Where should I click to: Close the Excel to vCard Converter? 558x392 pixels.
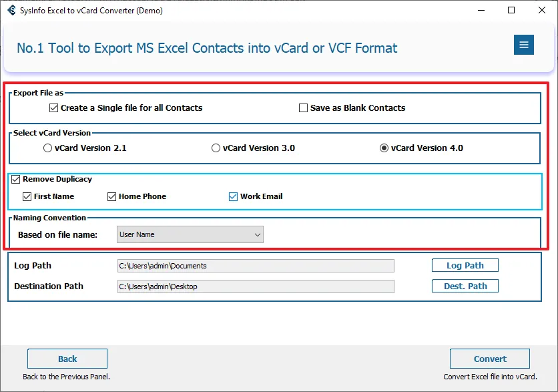(x=542, y=10)
